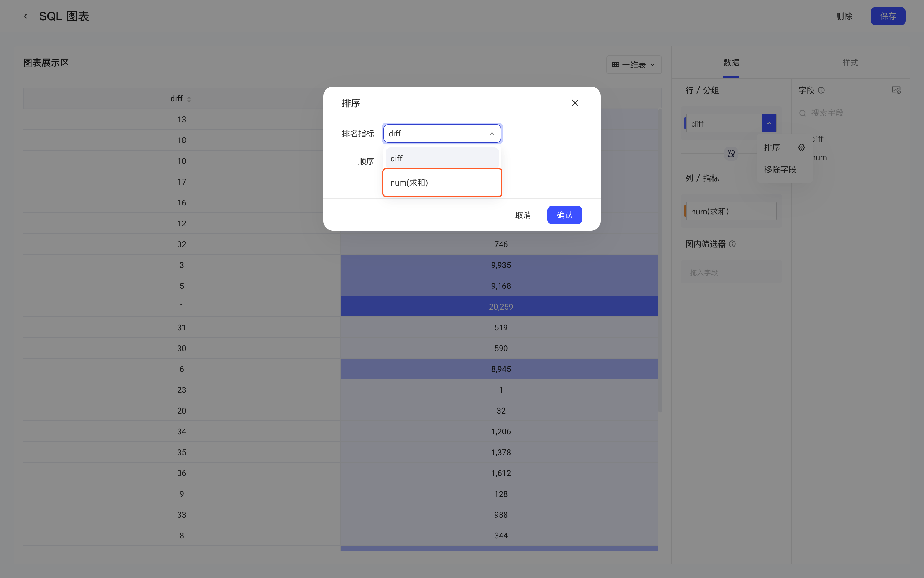924x578 pixels.
Task: Click the num field in the 字段 list
Action: [x=819, y=158]
